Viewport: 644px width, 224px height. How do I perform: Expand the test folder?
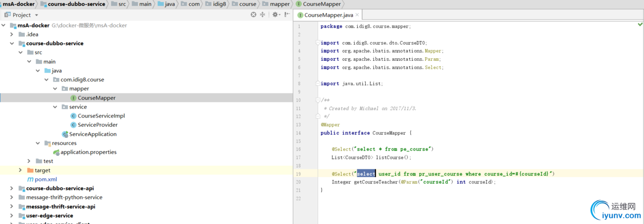[29, 161]
